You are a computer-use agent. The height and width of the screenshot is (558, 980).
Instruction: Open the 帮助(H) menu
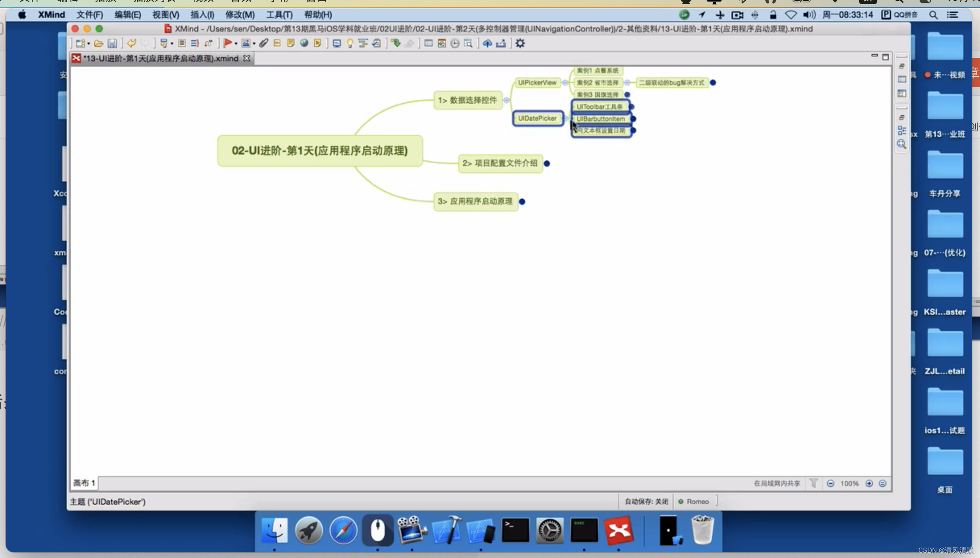[318, 14]
